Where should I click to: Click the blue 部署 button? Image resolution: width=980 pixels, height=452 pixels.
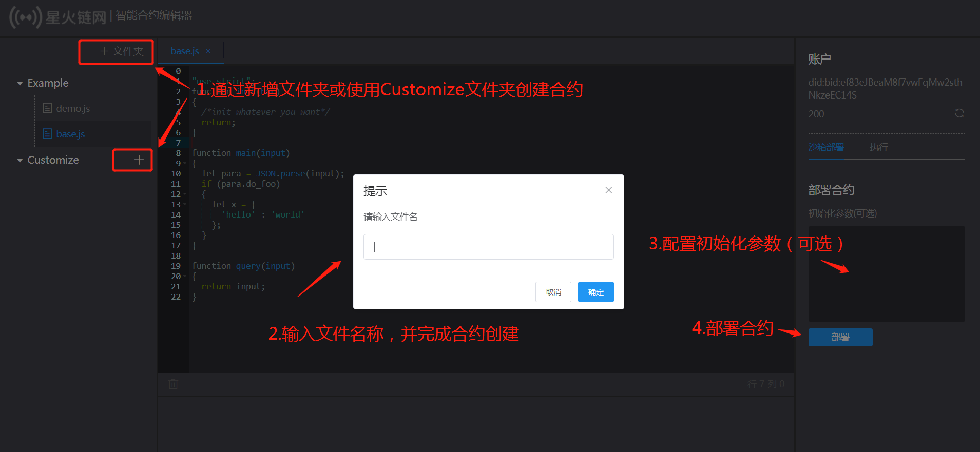pos(840,337)
